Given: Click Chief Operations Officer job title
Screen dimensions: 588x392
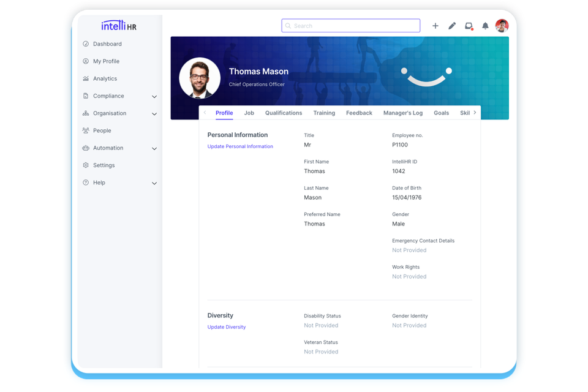Looking at the screenshot, I should (x=257, y=85).
